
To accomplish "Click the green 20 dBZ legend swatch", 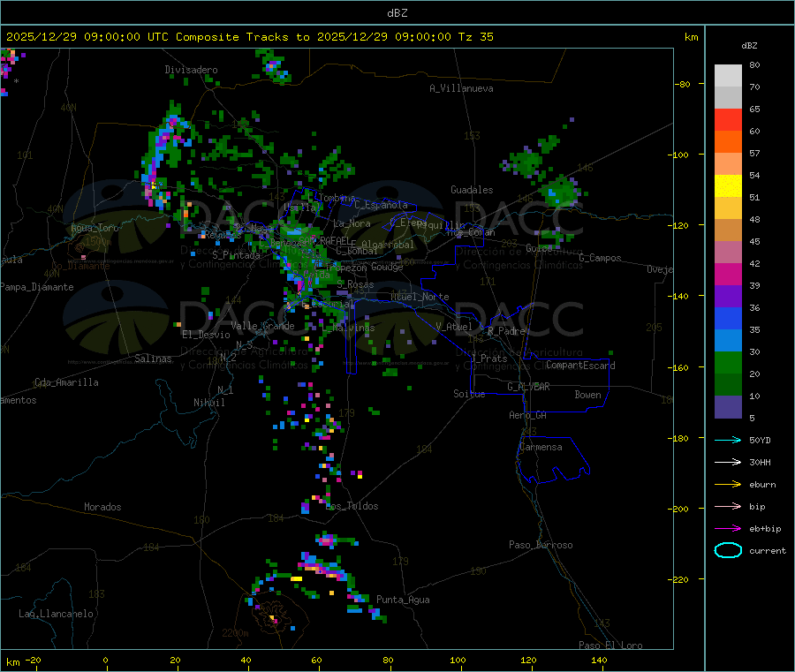I will click(728, 362).
